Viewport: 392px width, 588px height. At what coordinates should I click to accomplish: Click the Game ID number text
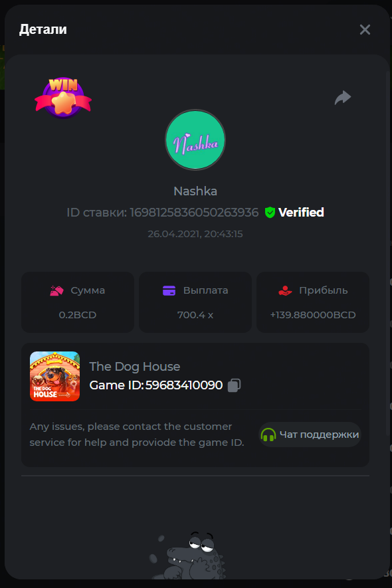tap(184, 385)
